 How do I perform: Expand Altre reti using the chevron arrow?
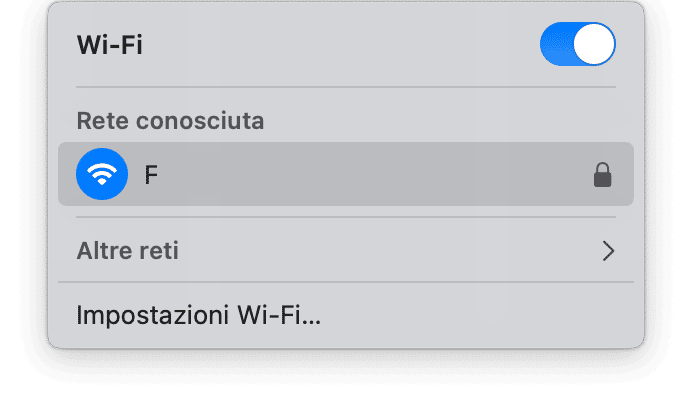pos(608,250)
